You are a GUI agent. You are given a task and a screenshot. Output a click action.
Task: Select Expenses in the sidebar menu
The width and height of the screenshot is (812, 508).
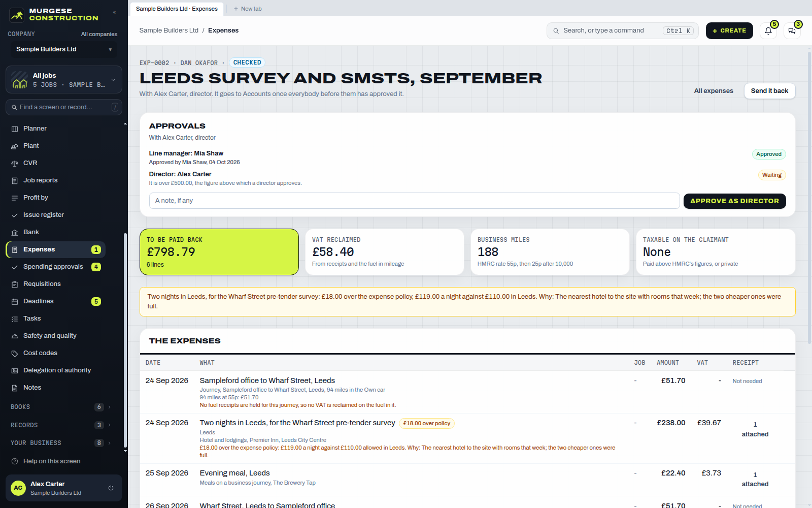tap(56, 249)
